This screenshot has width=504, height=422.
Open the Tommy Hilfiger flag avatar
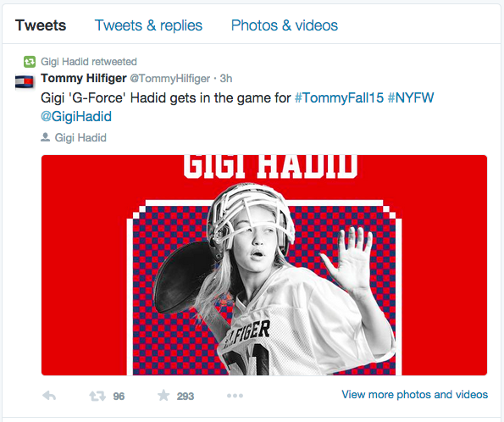pos(25,81)
